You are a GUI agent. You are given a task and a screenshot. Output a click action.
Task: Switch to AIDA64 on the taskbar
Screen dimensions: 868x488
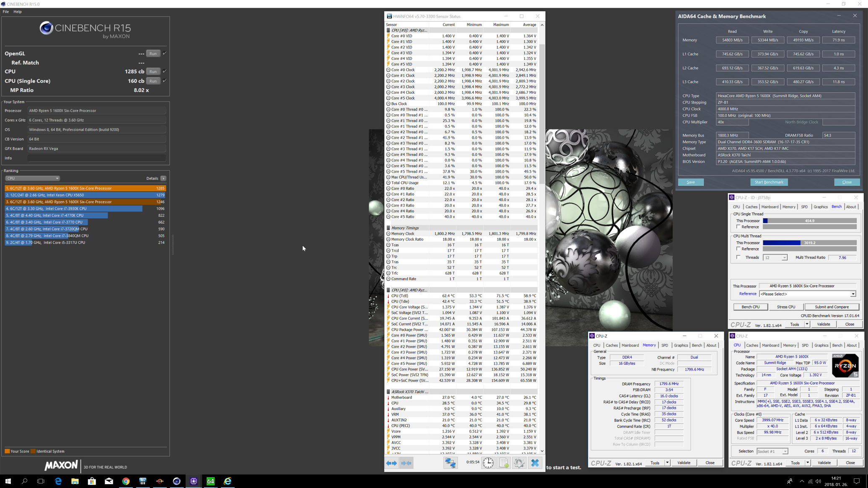[210, 481]
